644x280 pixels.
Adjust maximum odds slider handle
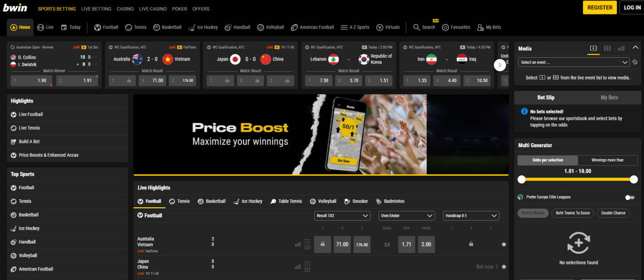pos(634,179)
